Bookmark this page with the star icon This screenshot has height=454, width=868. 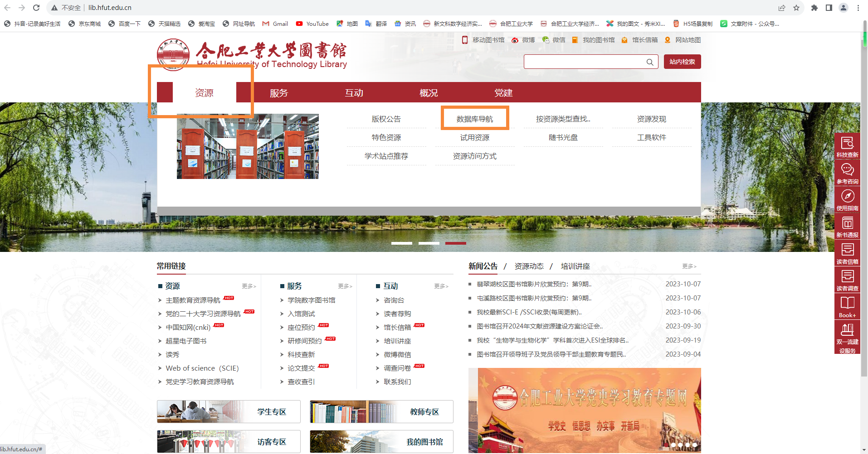pyautogui.click(x=796, y=8)
